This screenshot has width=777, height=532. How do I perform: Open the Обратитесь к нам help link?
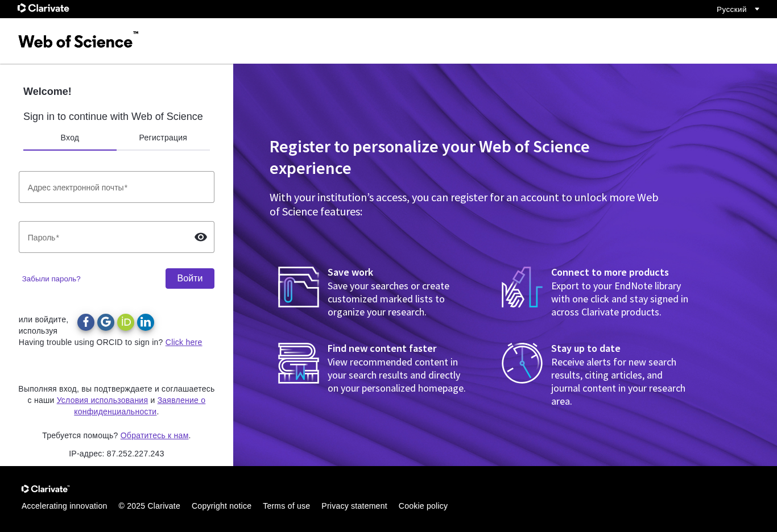(x=154, y=435)
